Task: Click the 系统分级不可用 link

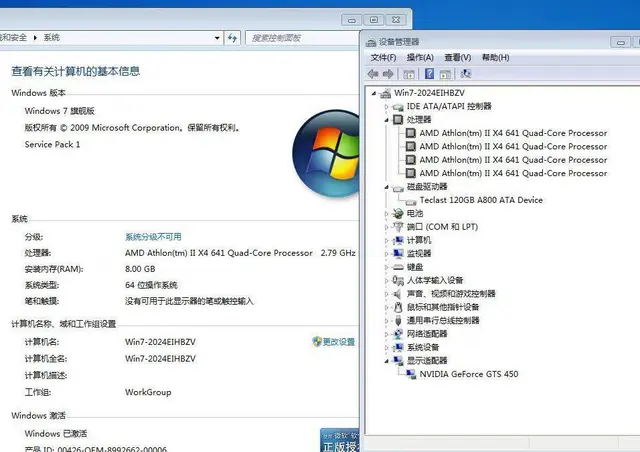Action: coord(153,237)
